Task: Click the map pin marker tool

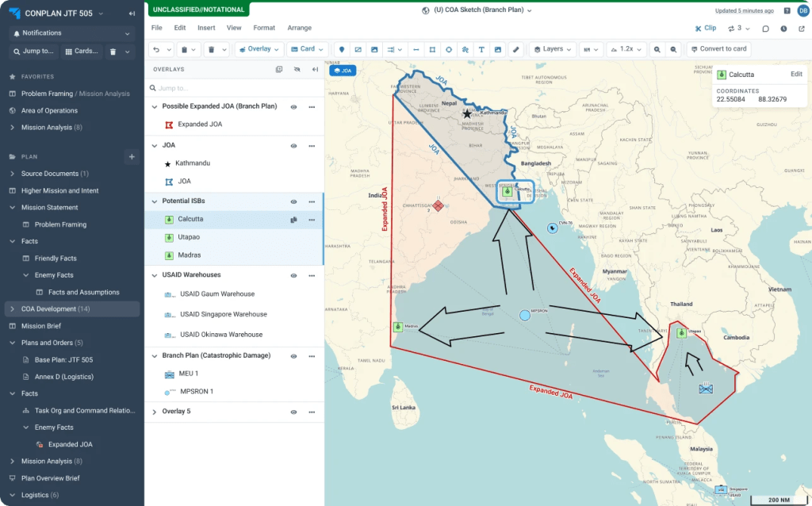Action: [x=342, y=49]
